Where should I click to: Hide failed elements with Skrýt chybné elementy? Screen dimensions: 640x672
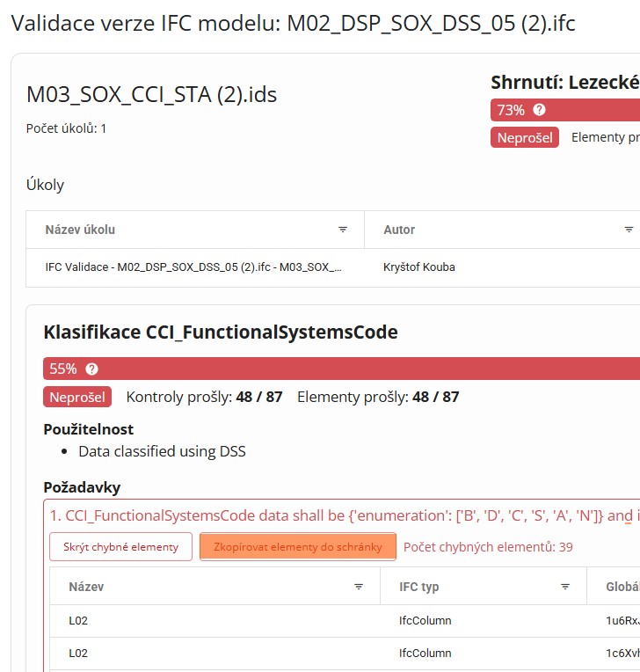click(x=120, y=546)
